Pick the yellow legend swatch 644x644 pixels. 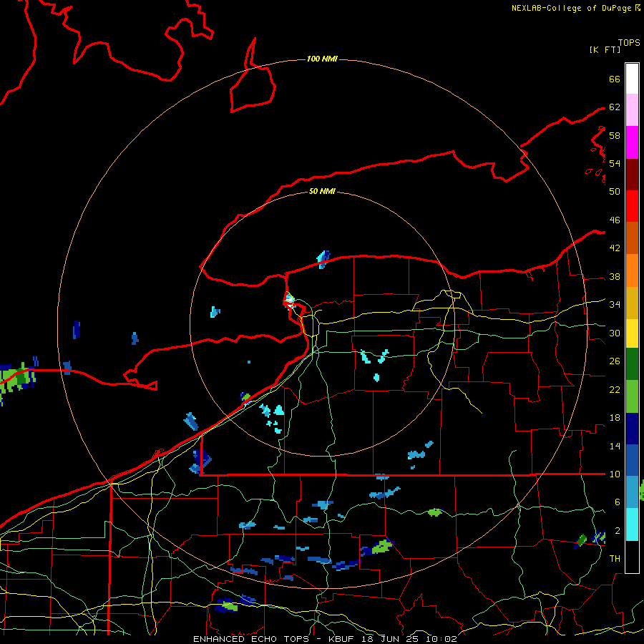point(632,333)
